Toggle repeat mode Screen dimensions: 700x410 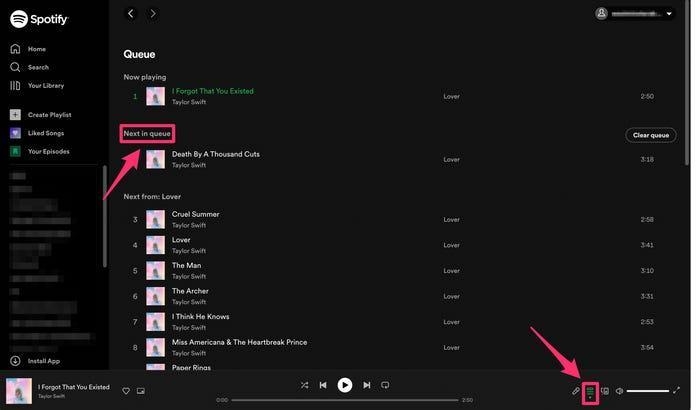(385, 385)
